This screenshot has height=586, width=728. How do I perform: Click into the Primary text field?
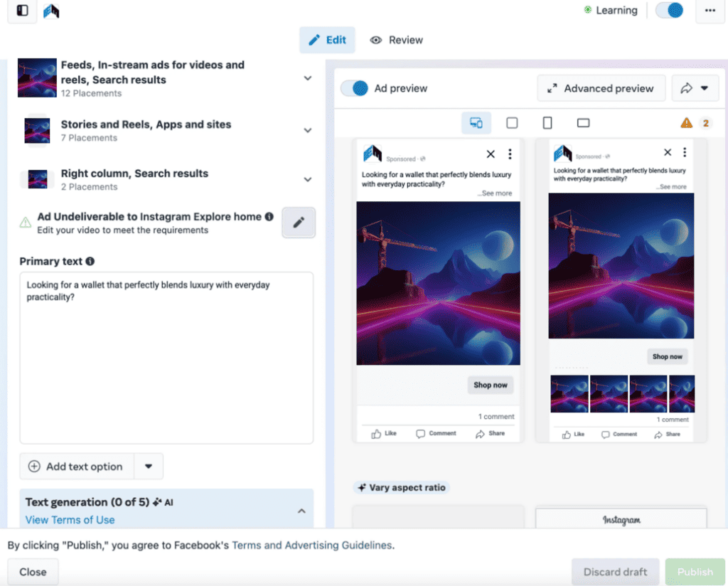[166, 358]
